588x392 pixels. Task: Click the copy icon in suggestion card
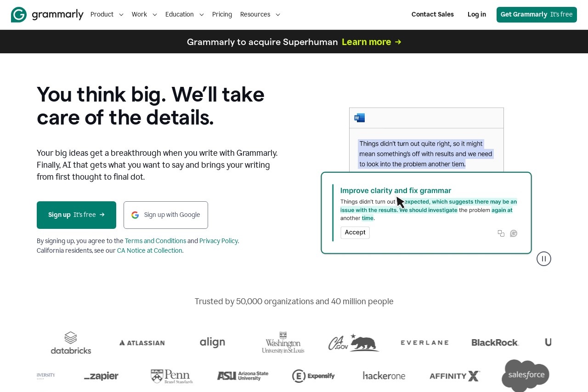point(501,233)
